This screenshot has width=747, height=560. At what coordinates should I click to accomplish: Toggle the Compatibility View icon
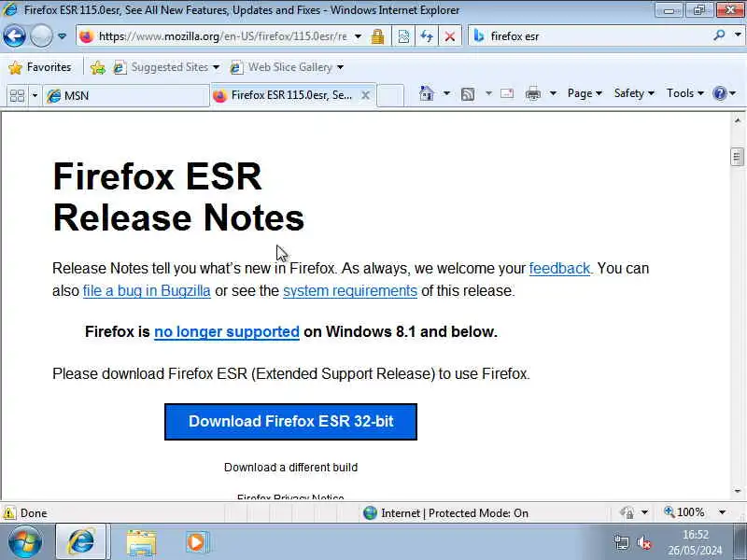(403, 36)
